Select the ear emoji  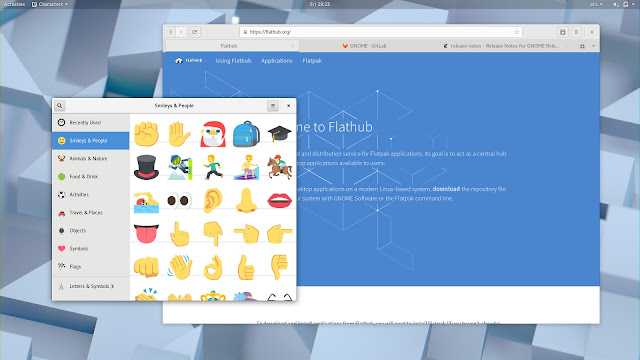[x=213, y=200]
